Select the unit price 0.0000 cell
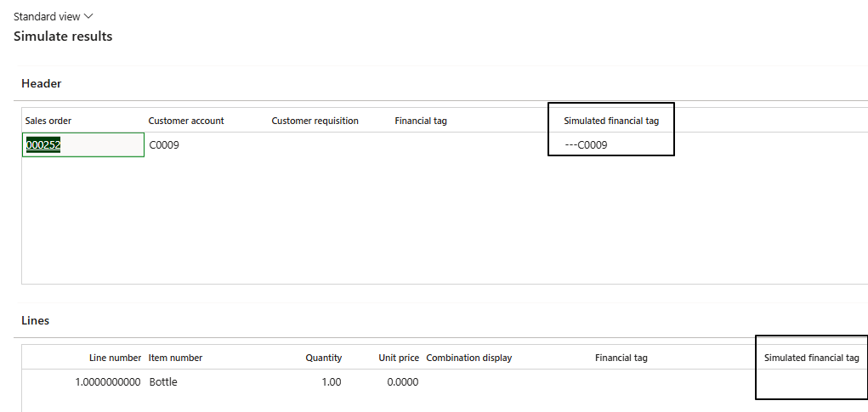Image resolution: width=868 pixels, height=412 pixels. coord(402,382)
